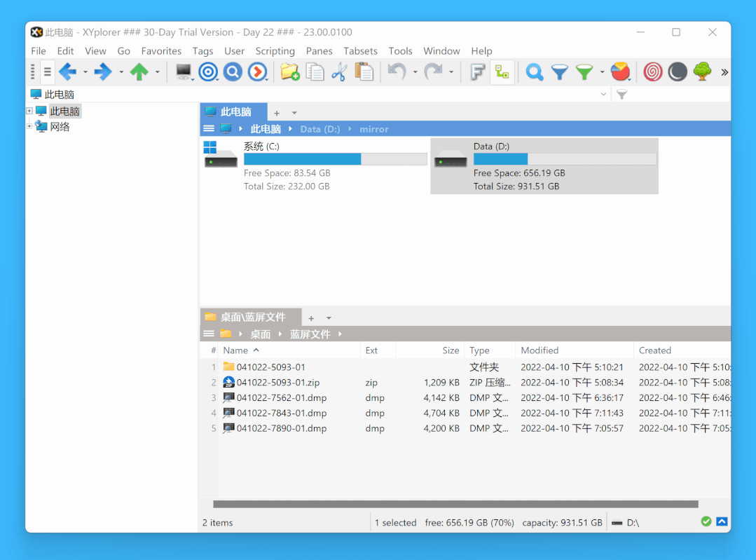This screenshot has width=756, height=560.
Task: Toggle the dark mode moon icon
Action: [x=678, y=72]
